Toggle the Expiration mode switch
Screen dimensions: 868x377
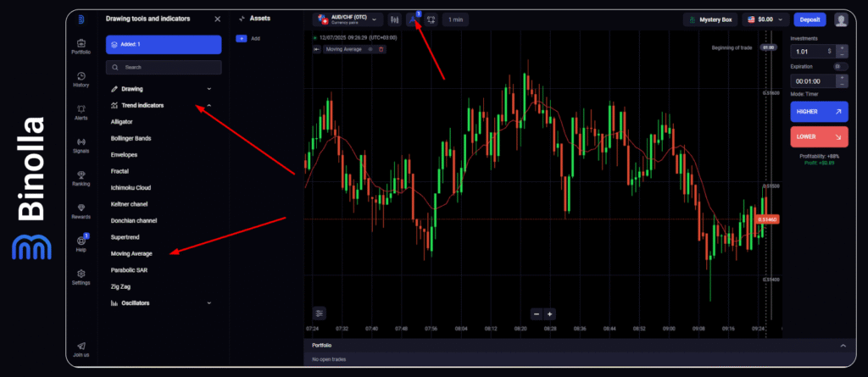point(840,65)
